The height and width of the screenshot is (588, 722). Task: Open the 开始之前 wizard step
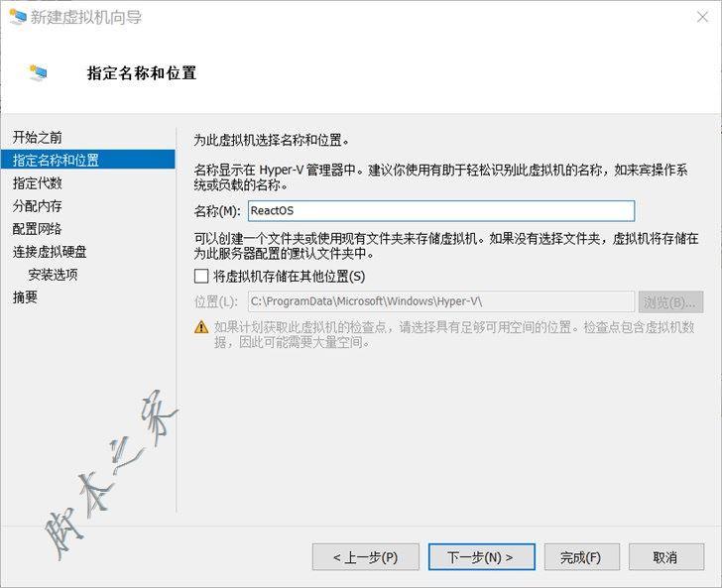[38, 137]
